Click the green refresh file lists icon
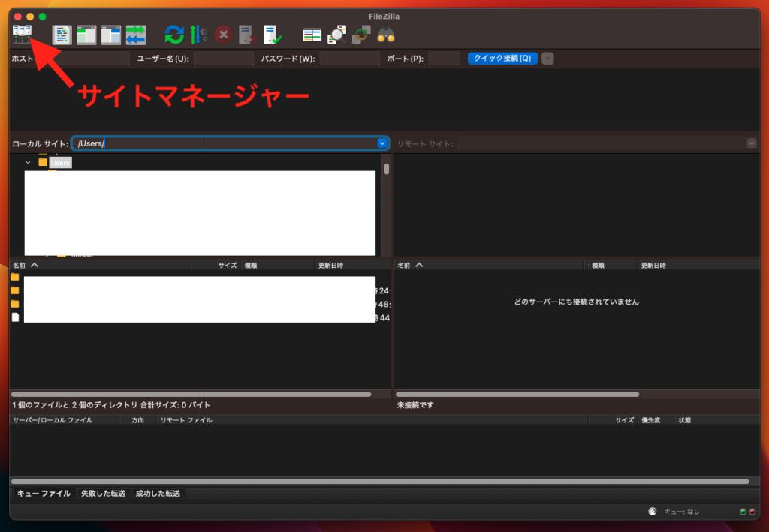Screen dimensions: 769x532 174,34
